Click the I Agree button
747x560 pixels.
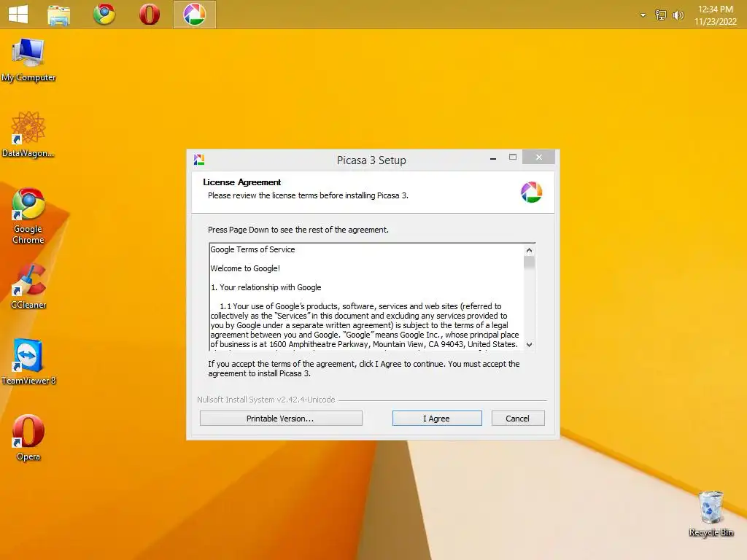(x=437, y=418)
